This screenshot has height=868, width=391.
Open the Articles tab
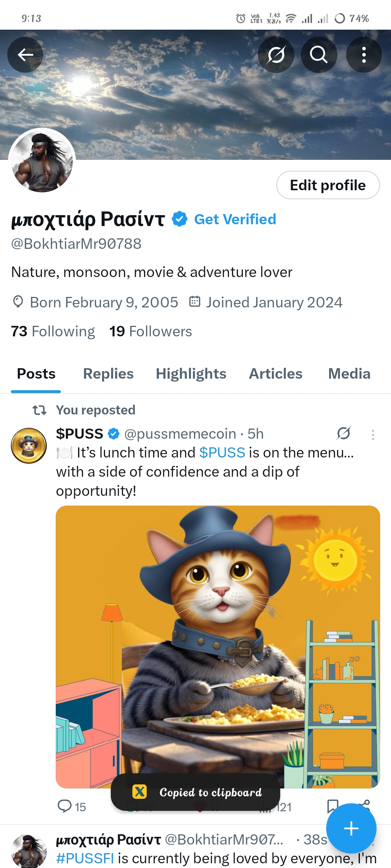[276, 374]
